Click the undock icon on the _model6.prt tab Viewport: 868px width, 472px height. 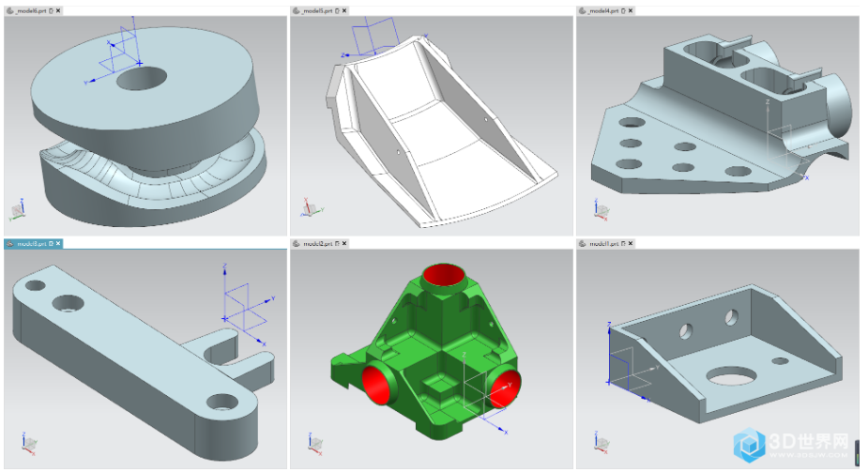point(50,9)
